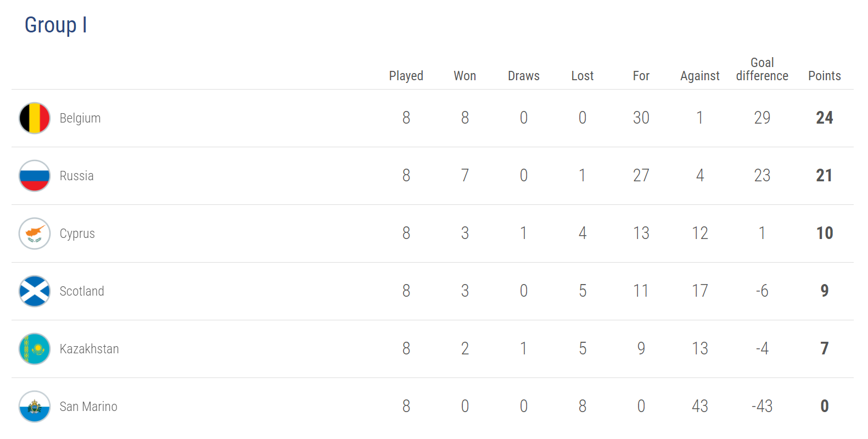The height and width of the screenshot is (439, 868).
Task: Click the Points column header
Action: 824,76
